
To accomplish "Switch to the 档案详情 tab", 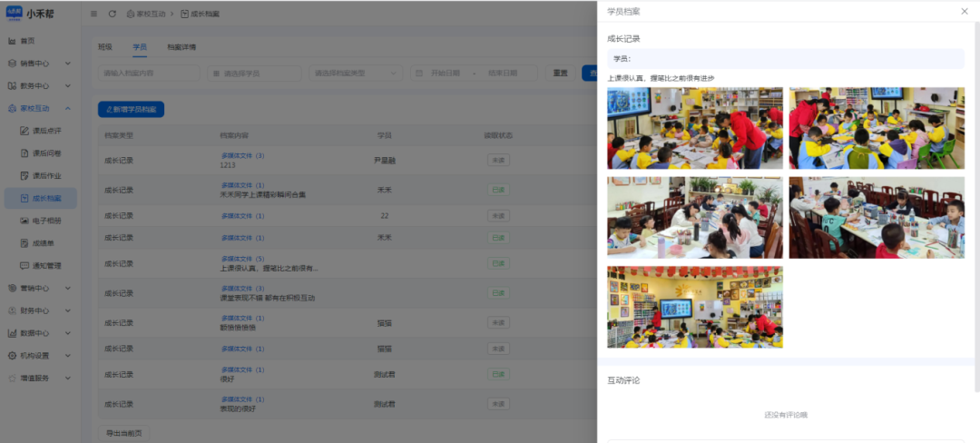I will 181,47.
